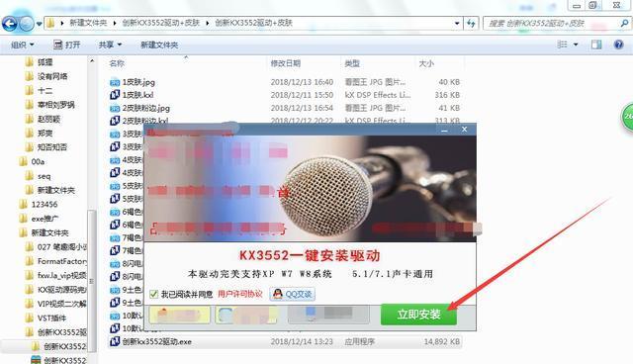The height and width of the screenshot is (364, 633).
Task: Click 新建文件夹 in the toolbar
Action: [x=159, y=45]
